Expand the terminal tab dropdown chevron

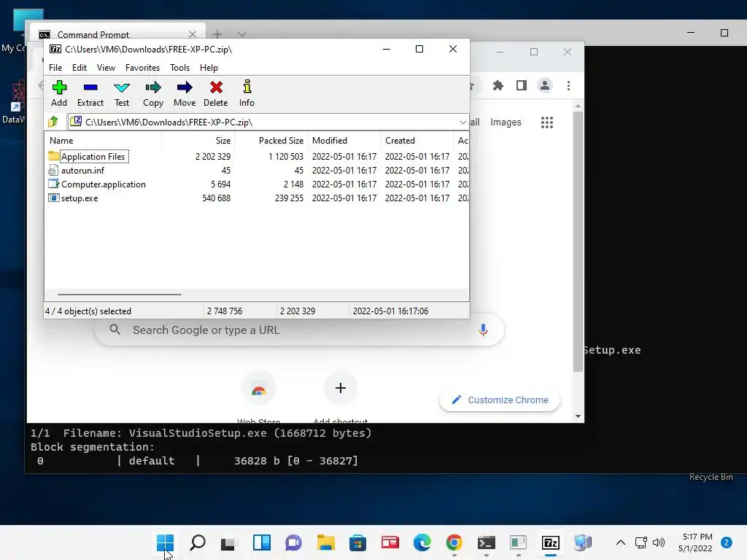point(242,34)
